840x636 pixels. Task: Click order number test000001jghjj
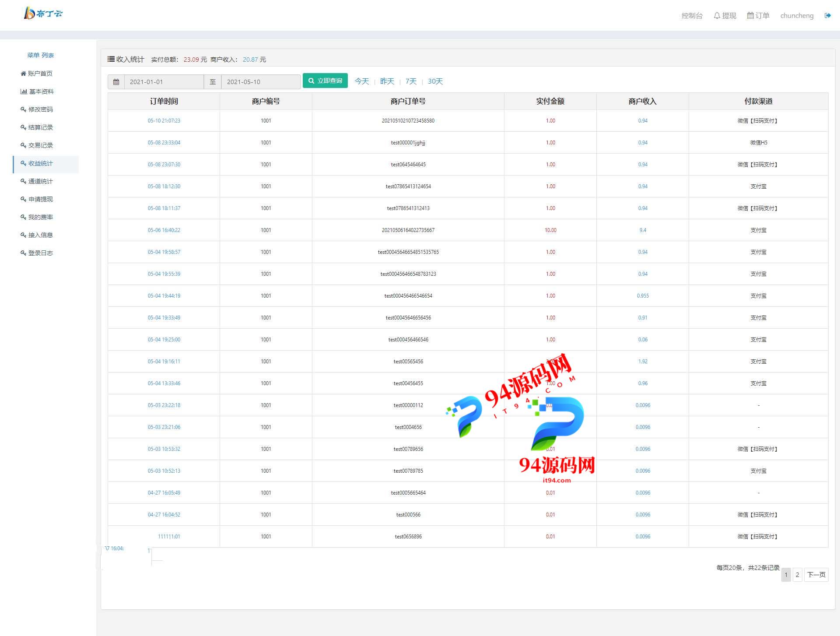(x=408, y=143)
